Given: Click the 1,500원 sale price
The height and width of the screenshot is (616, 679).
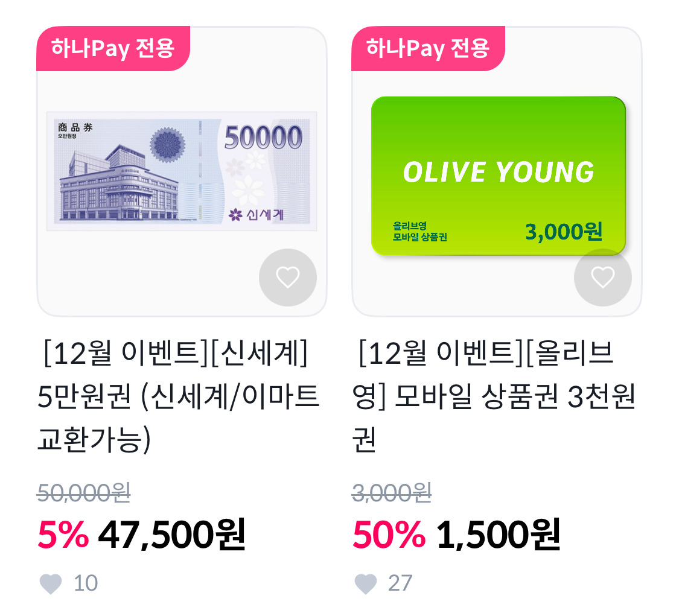Looking at the screenshot, I should 498,535.
